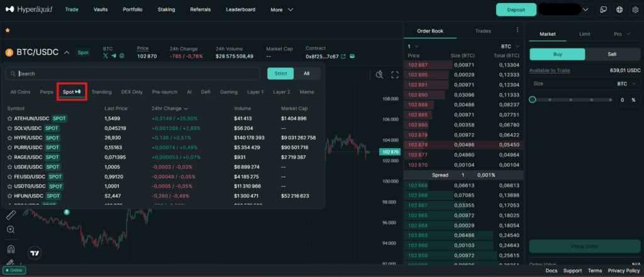Open the Trade navigation item
The image size is (644, 277).
72,9
